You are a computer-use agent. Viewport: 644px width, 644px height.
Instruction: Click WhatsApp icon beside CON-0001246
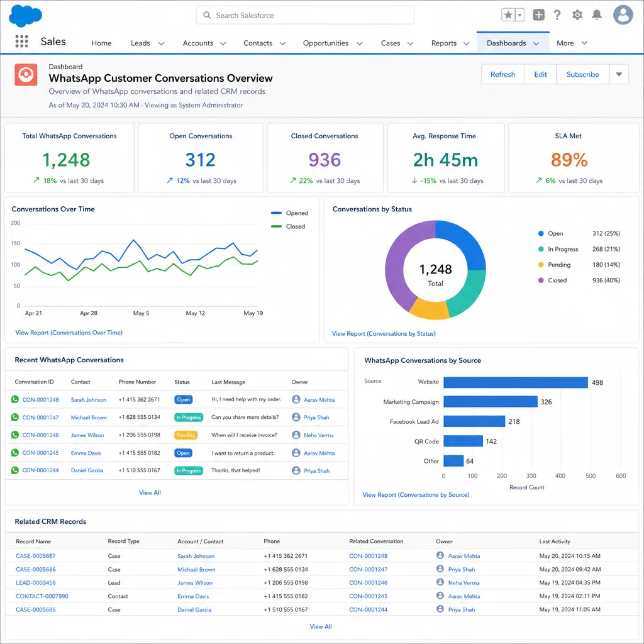15,435
